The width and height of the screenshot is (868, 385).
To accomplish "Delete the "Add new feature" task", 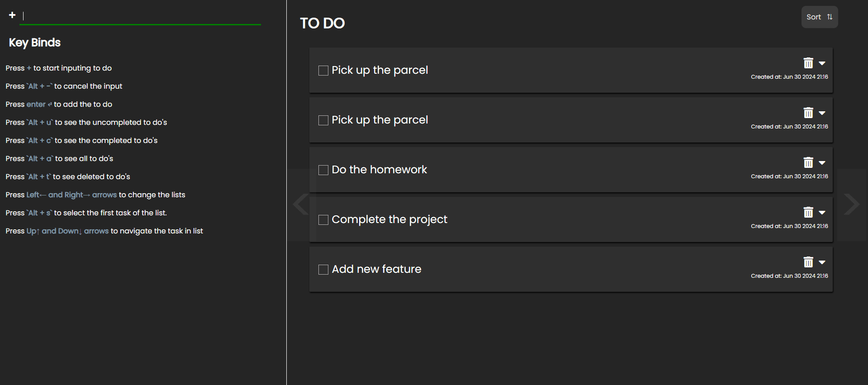I will click(808, 262).
